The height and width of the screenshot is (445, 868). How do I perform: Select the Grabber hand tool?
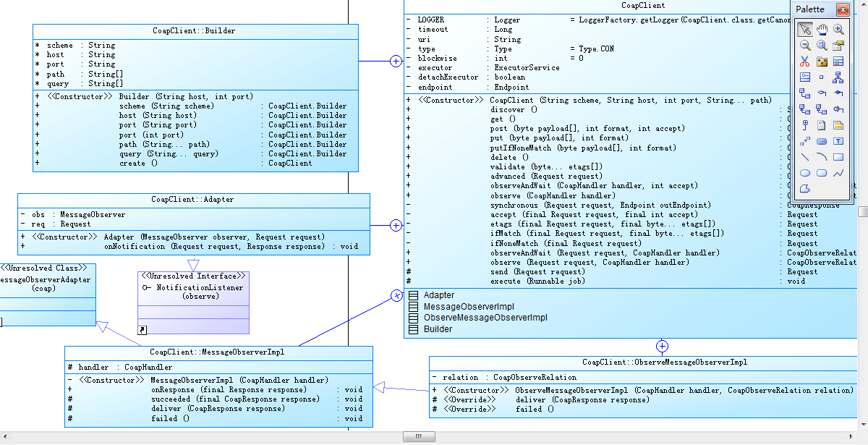(x=822, y=29)
